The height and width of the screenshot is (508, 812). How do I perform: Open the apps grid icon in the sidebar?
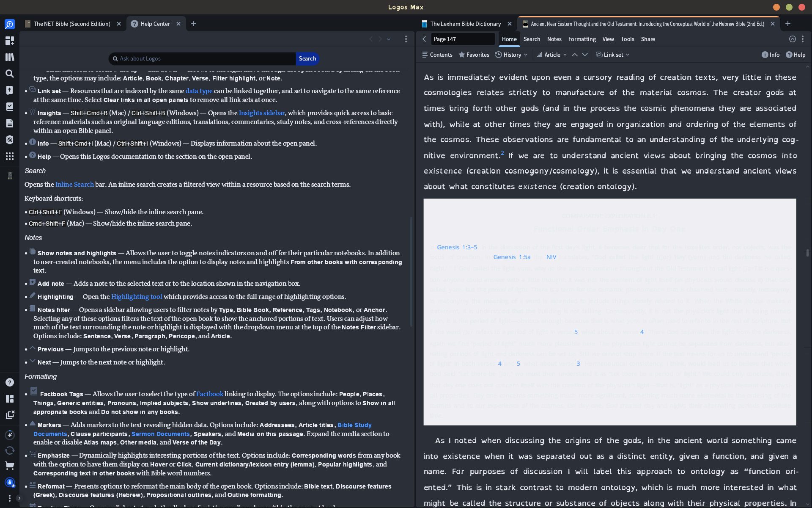10,156
